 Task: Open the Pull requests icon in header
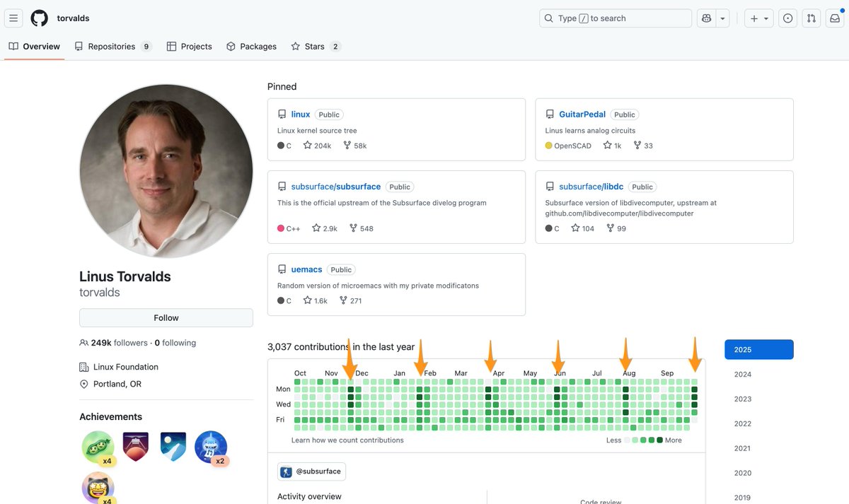point(812,18)
